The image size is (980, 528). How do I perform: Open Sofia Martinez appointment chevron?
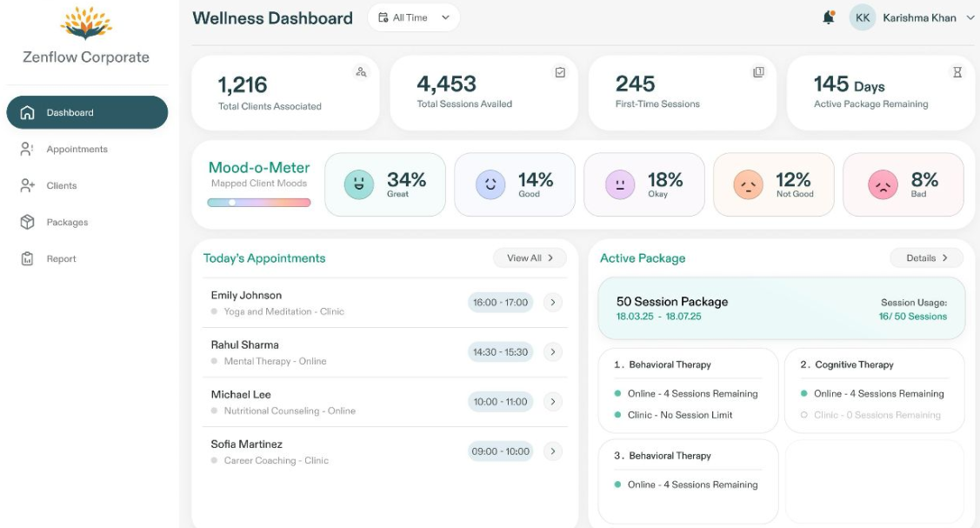[x=552, y=451]
